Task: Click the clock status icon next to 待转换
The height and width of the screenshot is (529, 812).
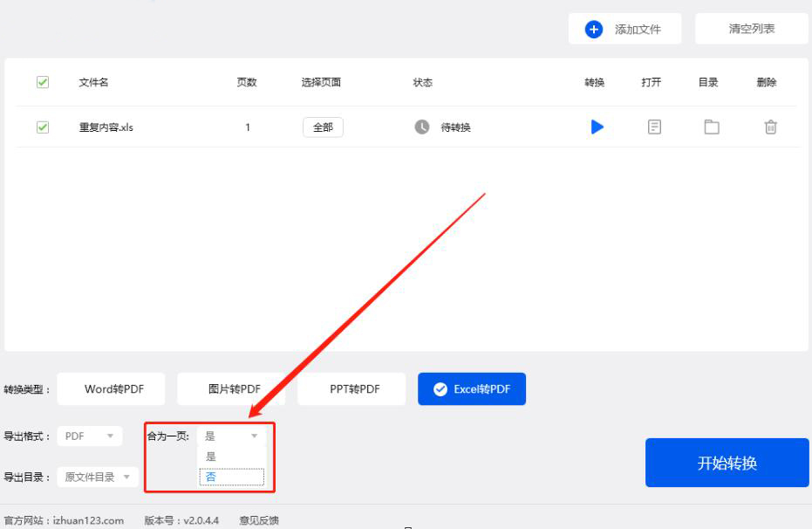Action: coord(422,127)
